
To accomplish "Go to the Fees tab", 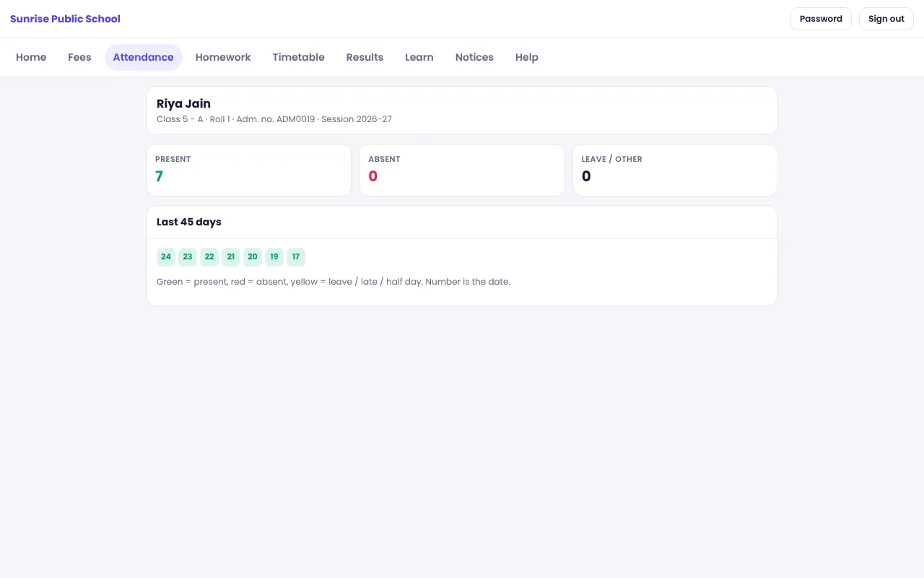I will (79, 57).
